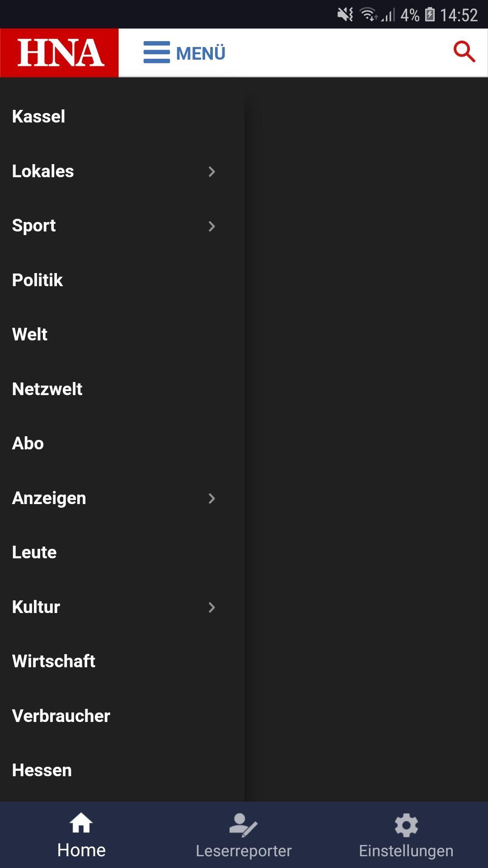The height and width of the screenshot is (868, 488).
Task: Open search with the magnifier icon
Action: pyautogui.click(x=464, y=52)
